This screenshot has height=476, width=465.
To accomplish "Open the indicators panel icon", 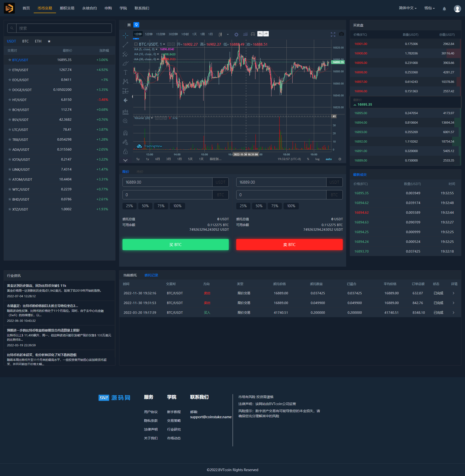I will point(245,34).
